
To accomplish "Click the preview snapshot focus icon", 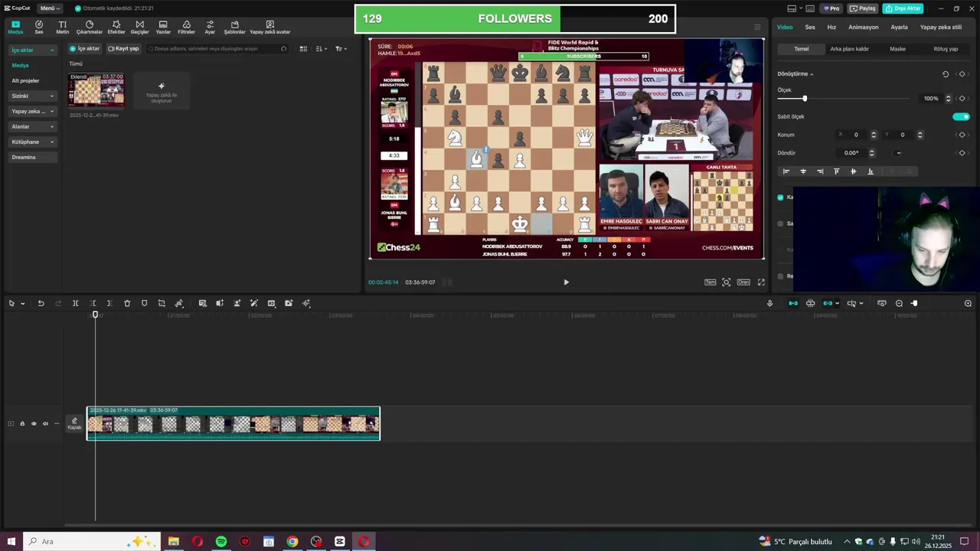I will click(x=727, y=282).
